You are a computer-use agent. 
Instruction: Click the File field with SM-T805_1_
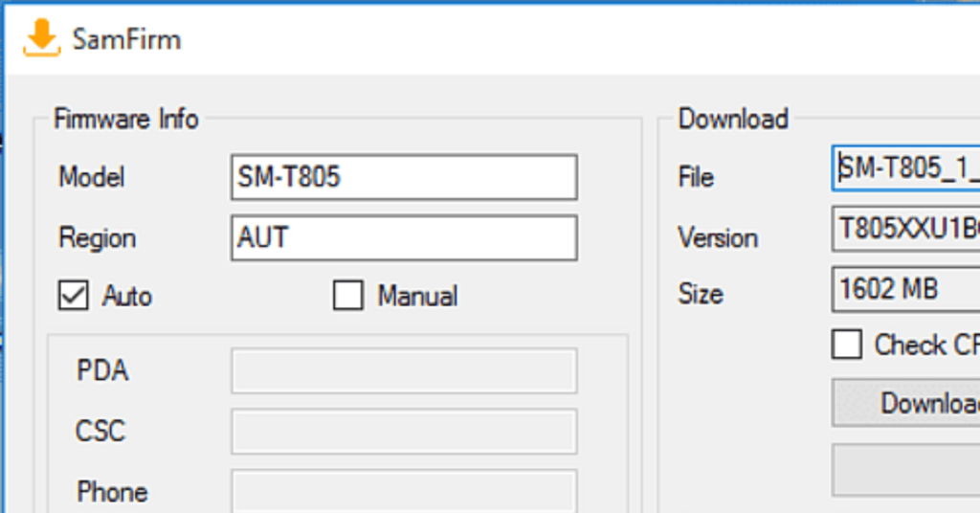[x=905, y=168]
